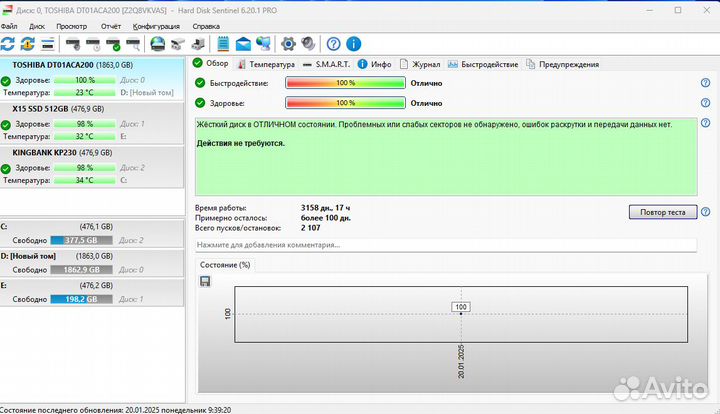The width and height of the screenshot is (720, 414).
Task: Open the blue notepad report icon
Action: (x=222, y=44)
